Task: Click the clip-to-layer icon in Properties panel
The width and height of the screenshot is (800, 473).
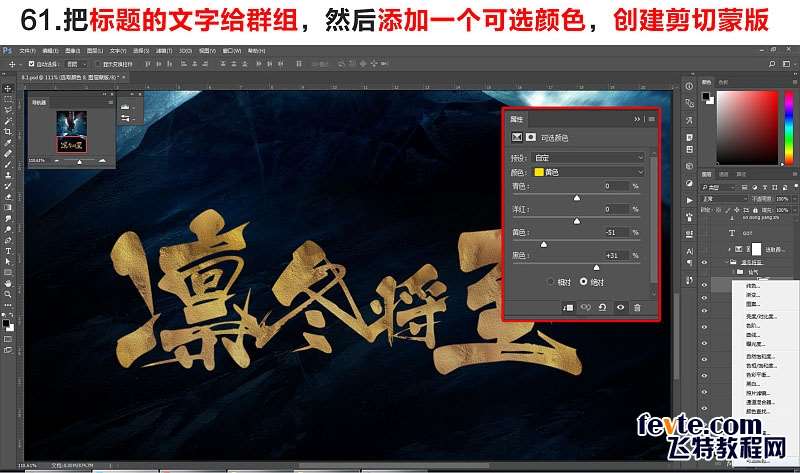Action: click(568, 308)
